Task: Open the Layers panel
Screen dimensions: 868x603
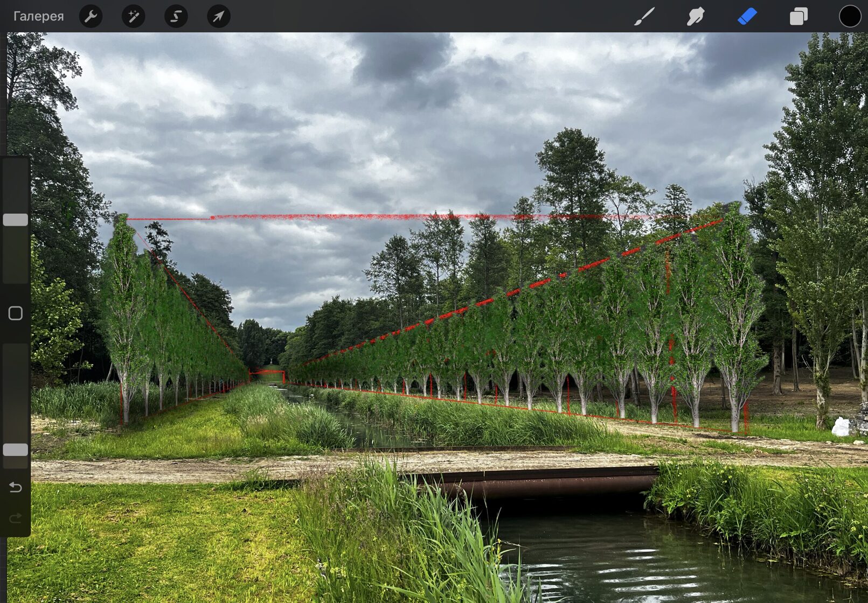Action: tap(798, 16)
